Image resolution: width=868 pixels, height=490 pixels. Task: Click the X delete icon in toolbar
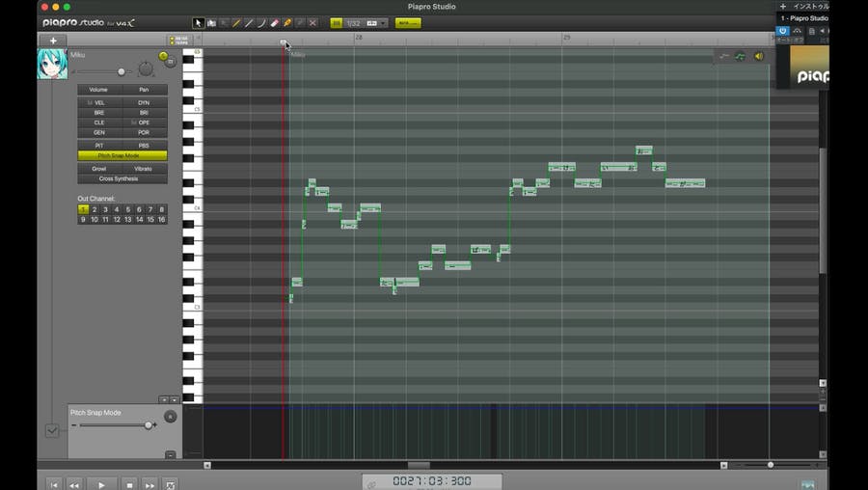(312, 23)
